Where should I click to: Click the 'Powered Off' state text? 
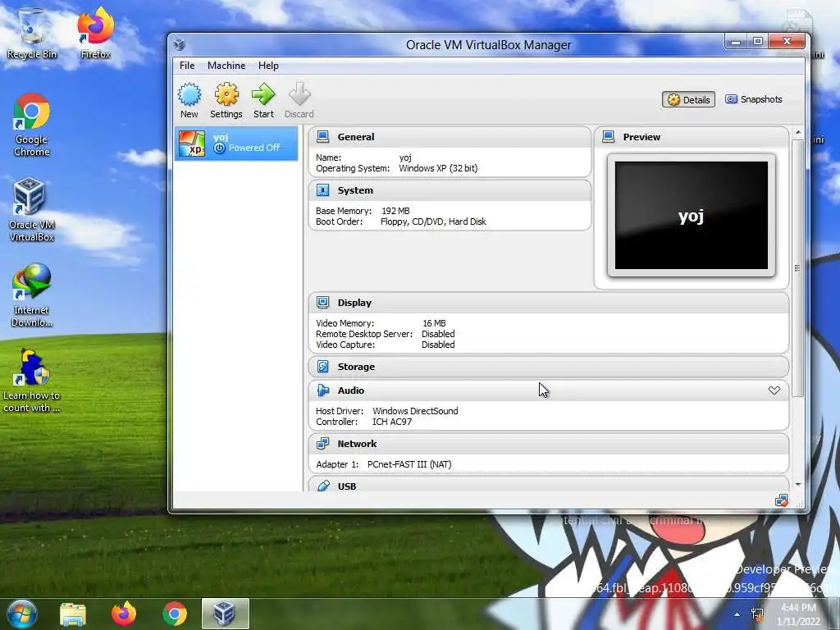pyautogui.click(x=254, y=148)
